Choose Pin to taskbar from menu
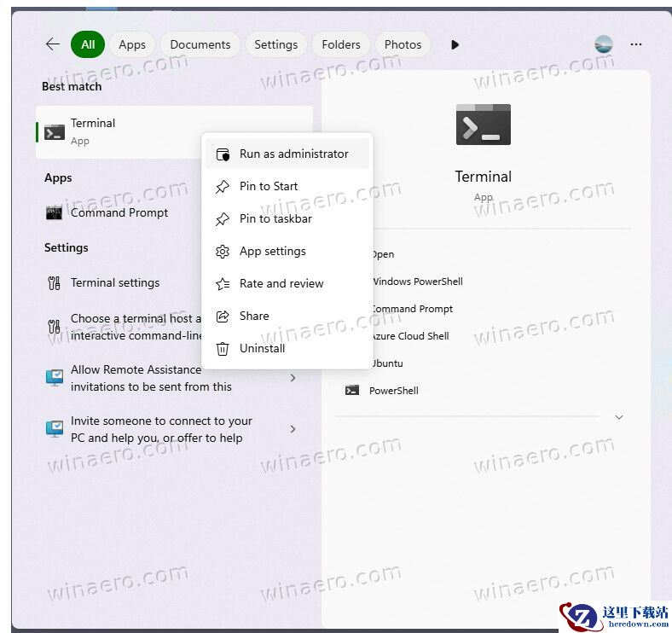672x633 pixels. click(x=275, y=219)
